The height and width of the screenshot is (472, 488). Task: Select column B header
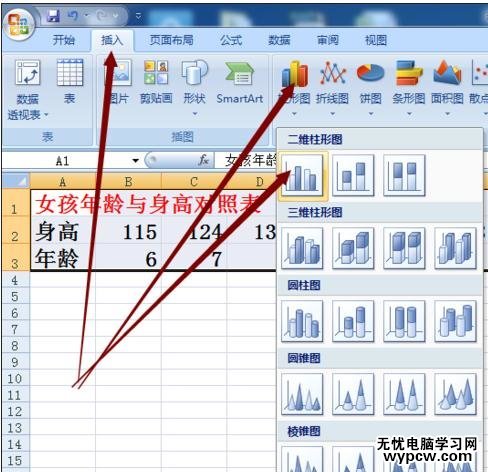coord(128,182)
